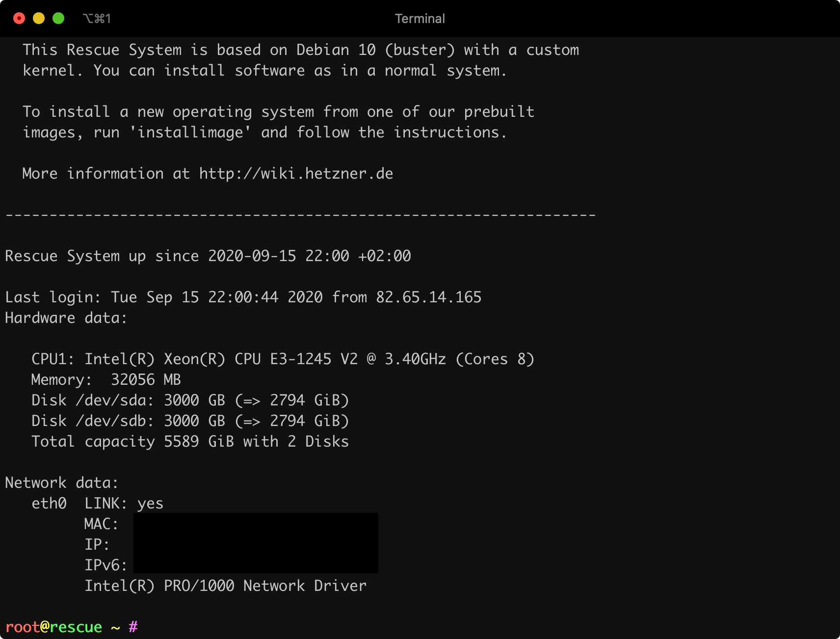The height and width of the screenshot is (639, 840).
Task: Click the Terminal window title
Action: pyautogui.click(x=420, y=19)
